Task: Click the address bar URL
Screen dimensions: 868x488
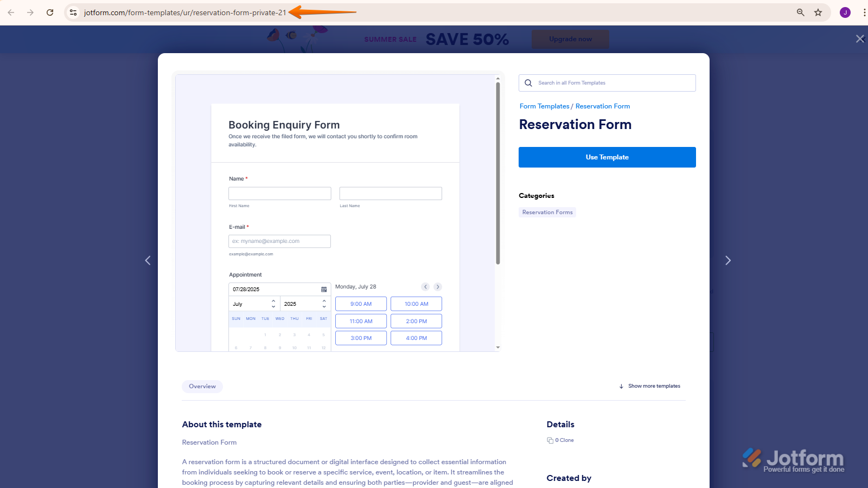Action: (185, 12)
